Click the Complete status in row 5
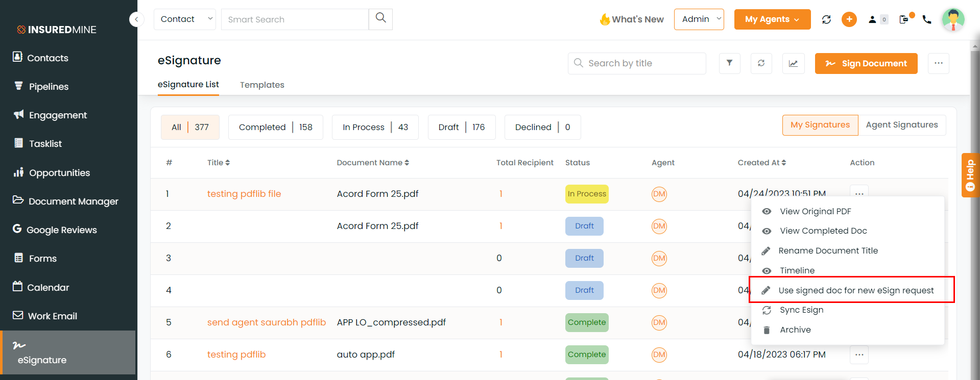This screenshot has height=380, width=980. [587, 322]
